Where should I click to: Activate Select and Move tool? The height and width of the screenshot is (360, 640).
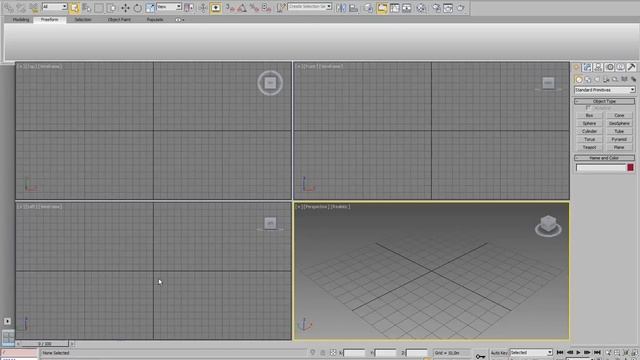click(x=125, y=7)
